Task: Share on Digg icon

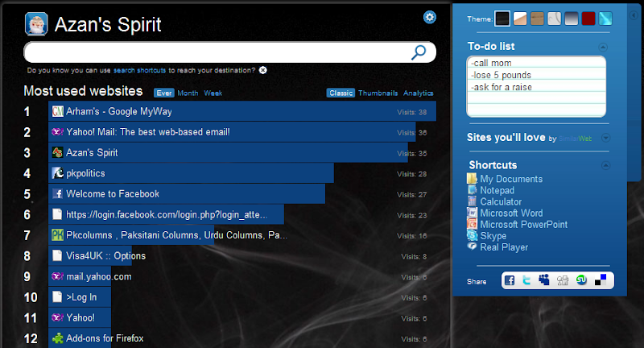Action: (563, 280)
